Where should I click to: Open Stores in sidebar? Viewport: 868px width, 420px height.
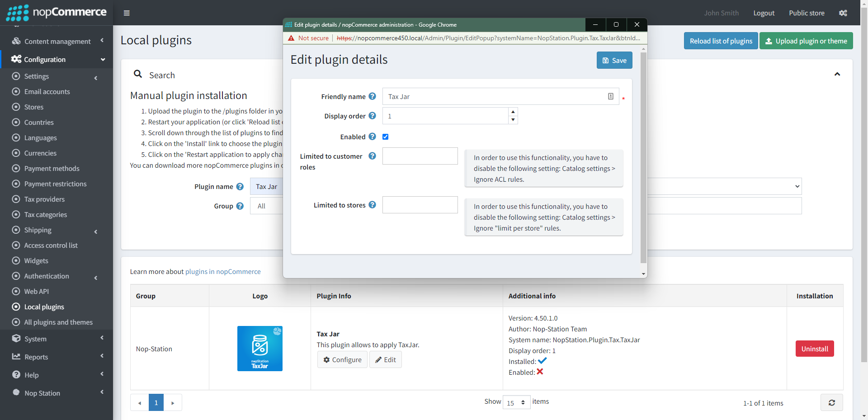click(x=34, y=107)
